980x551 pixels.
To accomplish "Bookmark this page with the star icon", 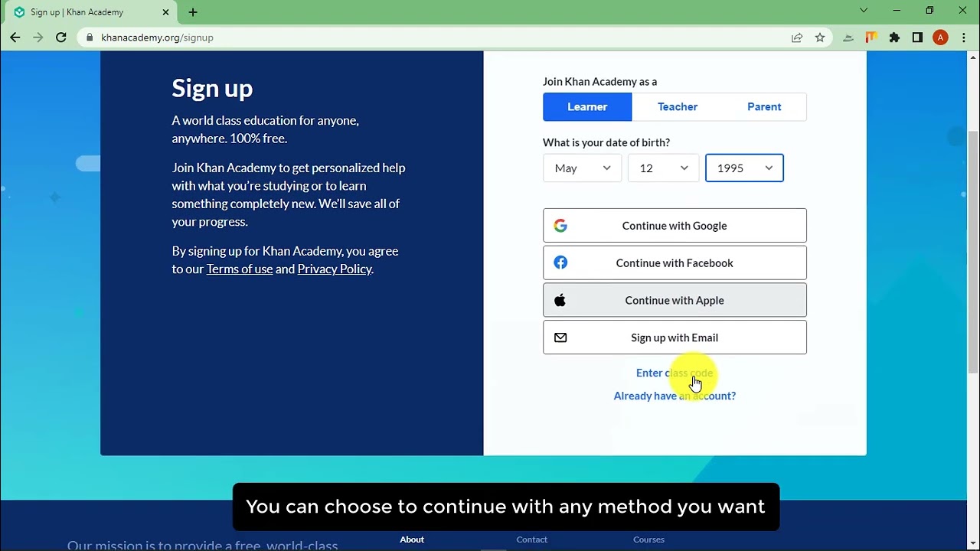I will click(x=820, y=37).
